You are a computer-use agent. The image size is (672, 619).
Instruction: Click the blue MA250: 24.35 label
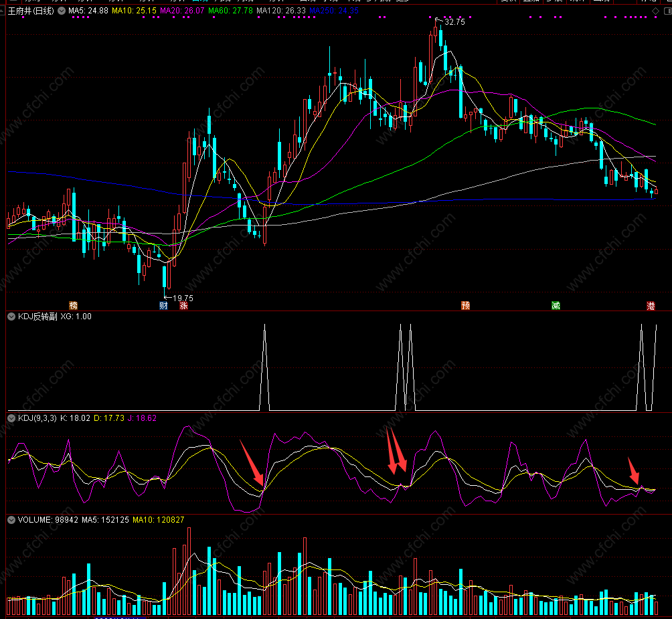point(334,11)
